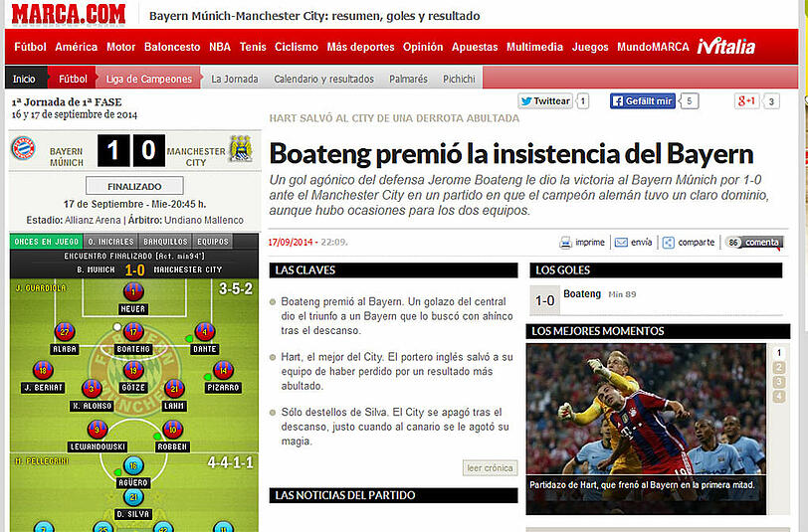Click the comparte share icon
The image size is (808, 532).
(x=669, y=243)
